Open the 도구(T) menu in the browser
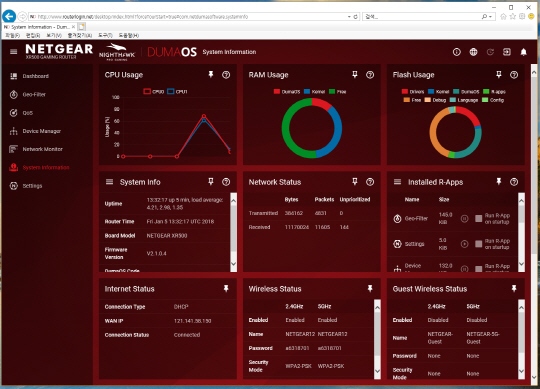The image size is (540, 389). point(105,35)
